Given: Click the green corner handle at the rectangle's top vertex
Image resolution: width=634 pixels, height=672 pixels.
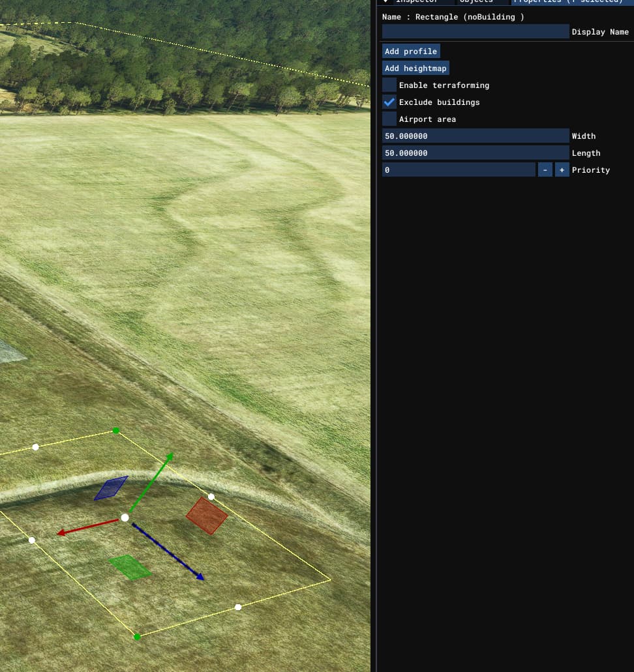Looking at the screenshot, I should pyautogui.click(x=116, y=431).
